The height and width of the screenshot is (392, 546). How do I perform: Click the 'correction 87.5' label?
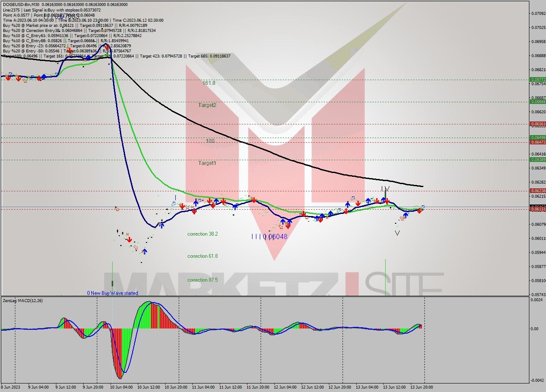[203, 280]
